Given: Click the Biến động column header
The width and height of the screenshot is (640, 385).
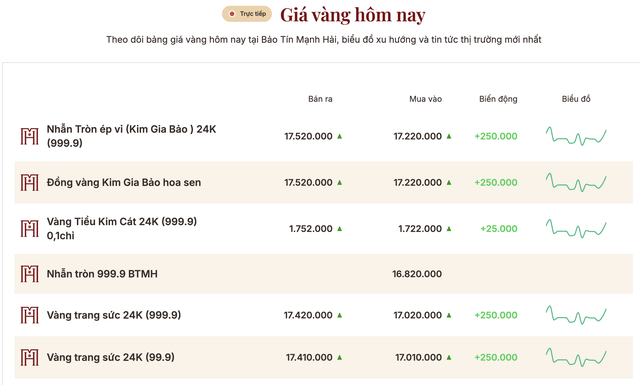Looking at the screenshot, I should (498, 99).
